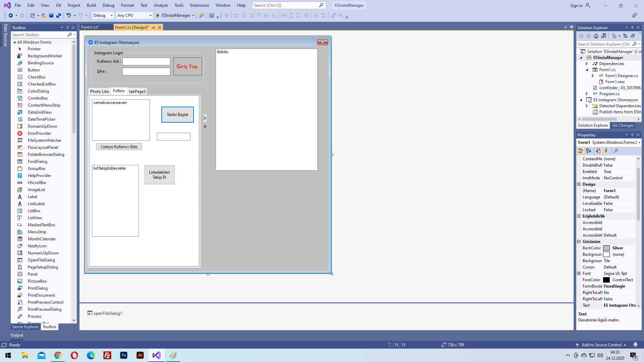
Task: Pick the DateTimePicker control from Toolbox
Action: click(42, 119)
